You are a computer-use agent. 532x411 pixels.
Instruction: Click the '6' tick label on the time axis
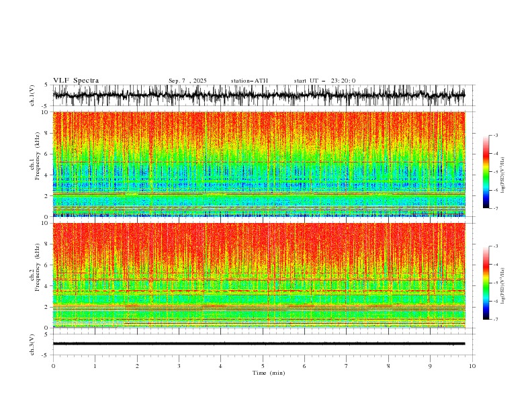pos(304,366)
